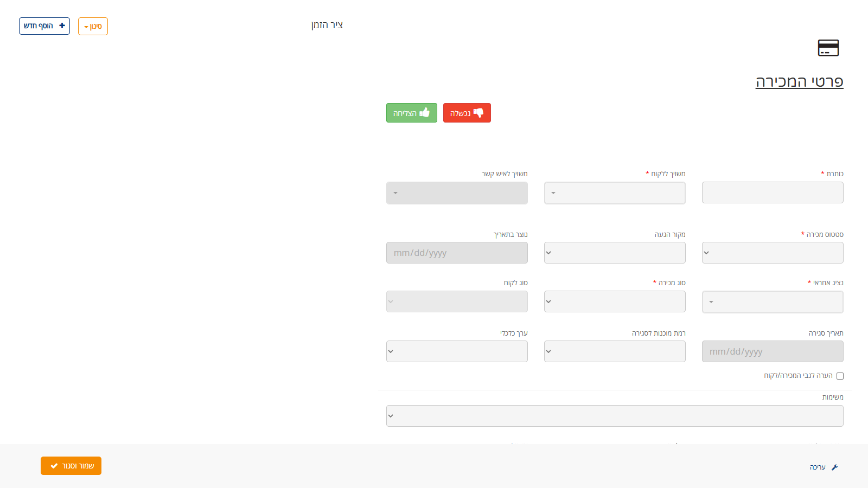This screenshot has width=868, height=488.
Task: Open the סטטוס מכירה dropdown
Action: [x=772, y=253]
